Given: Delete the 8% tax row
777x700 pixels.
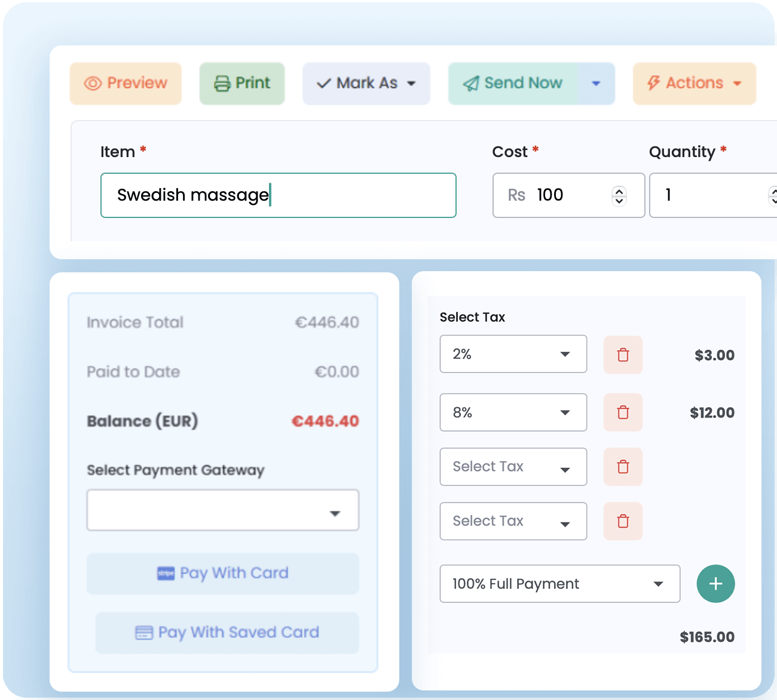Looking at the screenshot, I should pos(623,412).
